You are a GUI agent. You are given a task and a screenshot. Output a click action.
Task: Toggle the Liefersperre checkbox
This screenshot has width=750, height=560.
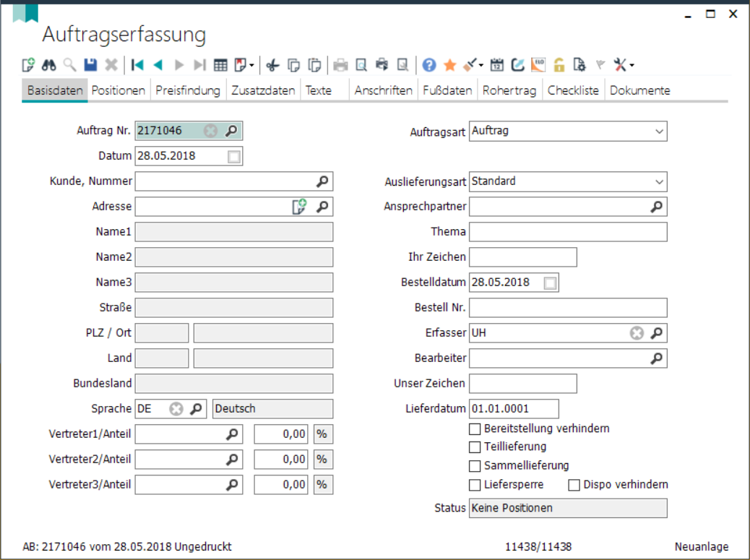coord(475,485)
